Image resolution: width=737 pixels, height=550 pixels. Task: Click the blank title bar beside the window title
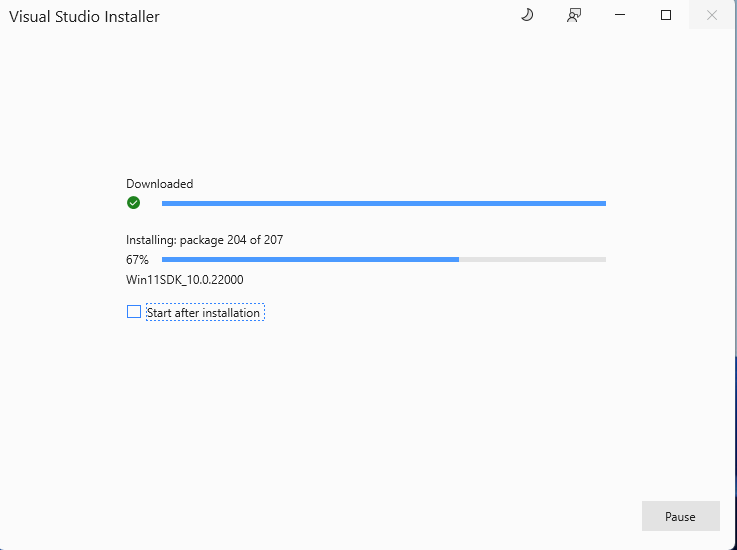(338, 16)
